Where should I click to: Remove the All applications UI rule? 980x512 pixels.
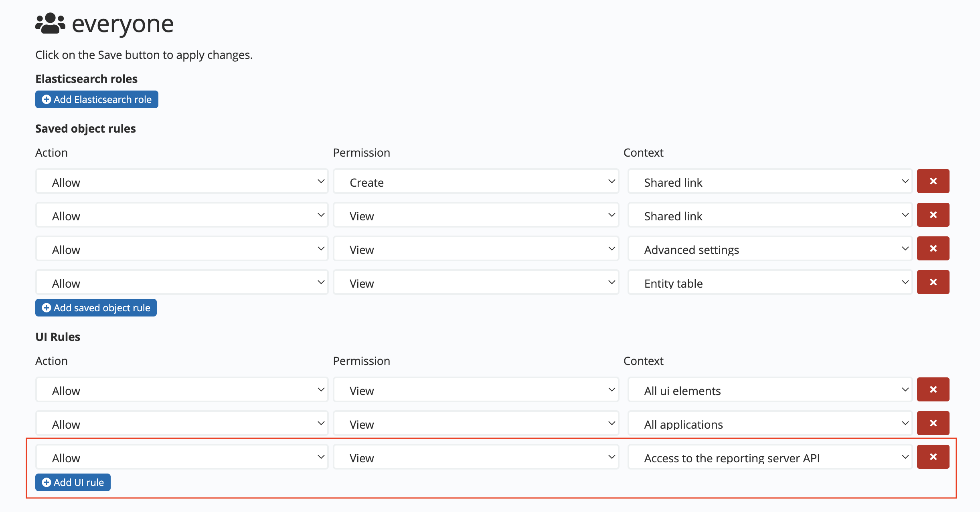click(x=933, y=423)
